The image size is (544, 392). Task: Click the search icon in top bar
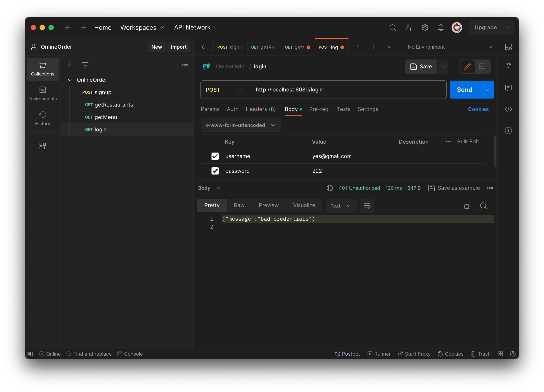392,28
